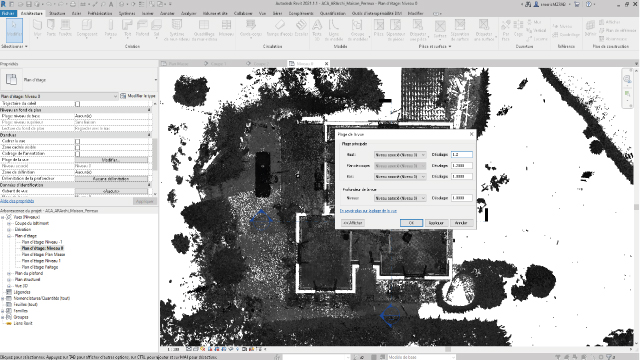This screenshot has width=640, height=360.
Task: Click the Plan de coupe Décalage input field
Action: [462, 166]
